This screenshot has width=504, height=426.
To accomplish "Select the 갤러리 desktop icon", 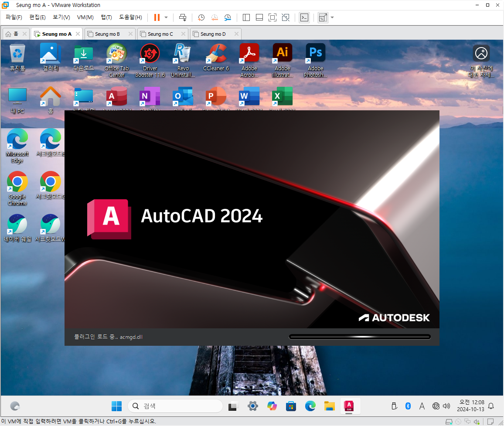I will [51, 58].
